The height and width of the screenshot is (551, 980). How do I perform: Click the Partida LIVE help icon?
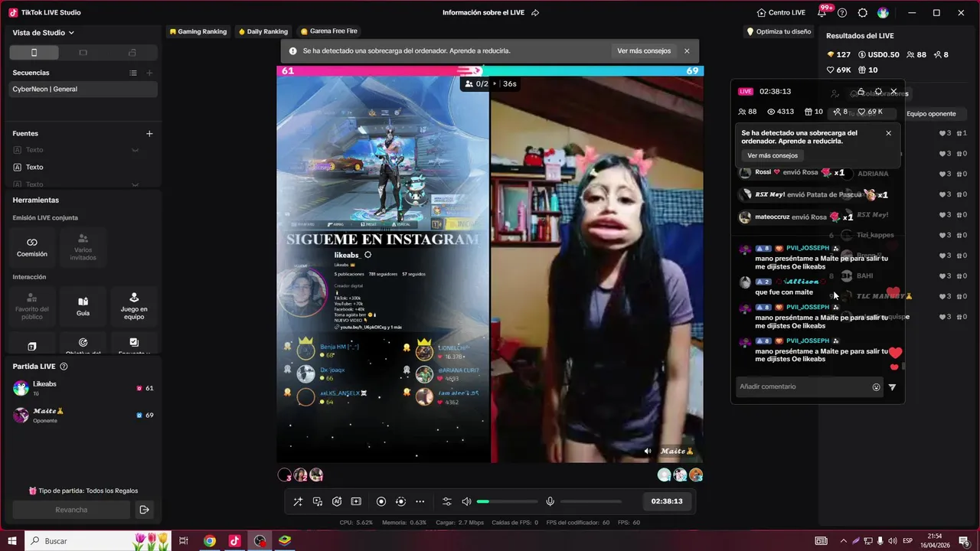64,367
